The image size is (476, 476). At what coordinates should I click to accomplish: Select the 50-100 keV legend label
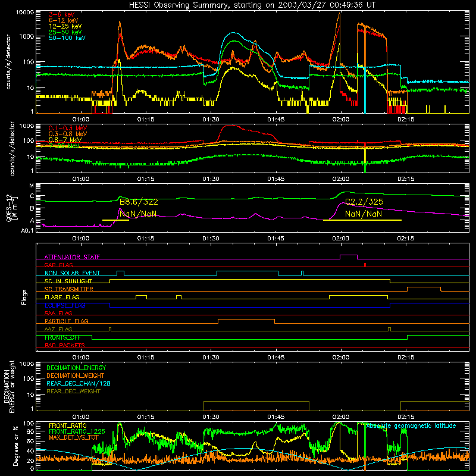click(67, 38)
